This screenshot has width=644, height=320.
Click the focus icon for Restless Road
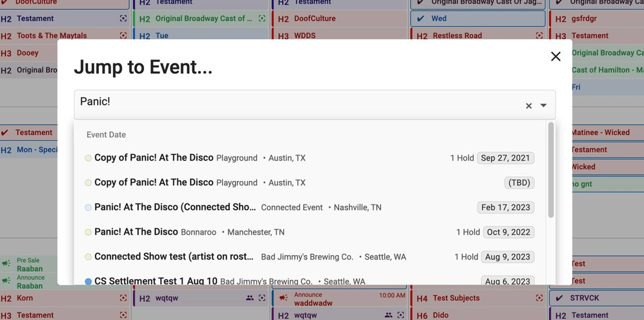(539, 36)
